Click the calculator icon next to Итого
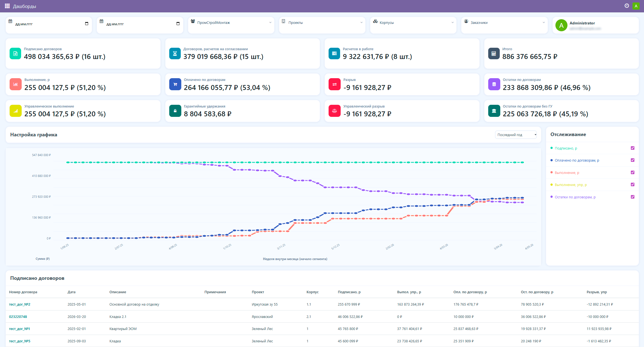This screenshot has height=347, width=644. (494, 53)
